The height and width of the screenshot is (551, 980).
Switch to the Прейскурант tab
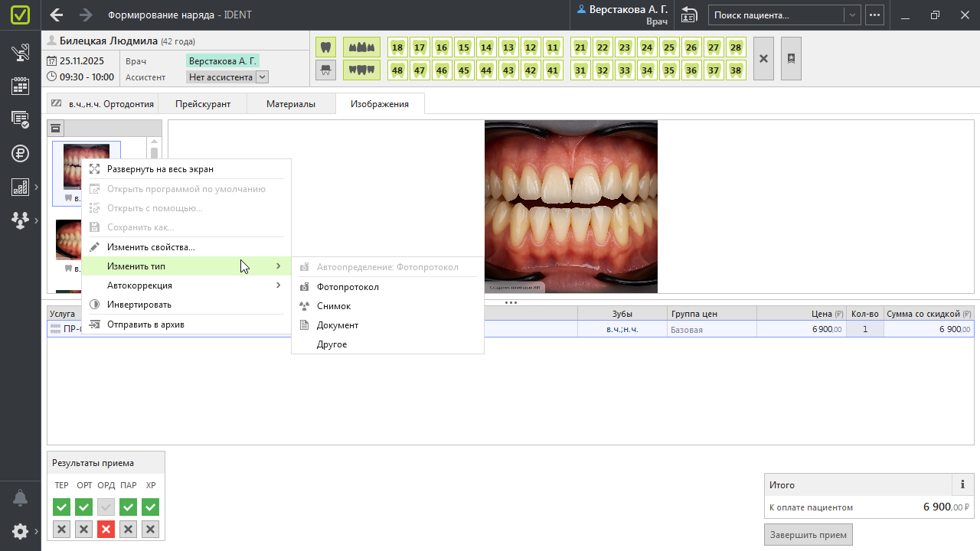[203, 104]
